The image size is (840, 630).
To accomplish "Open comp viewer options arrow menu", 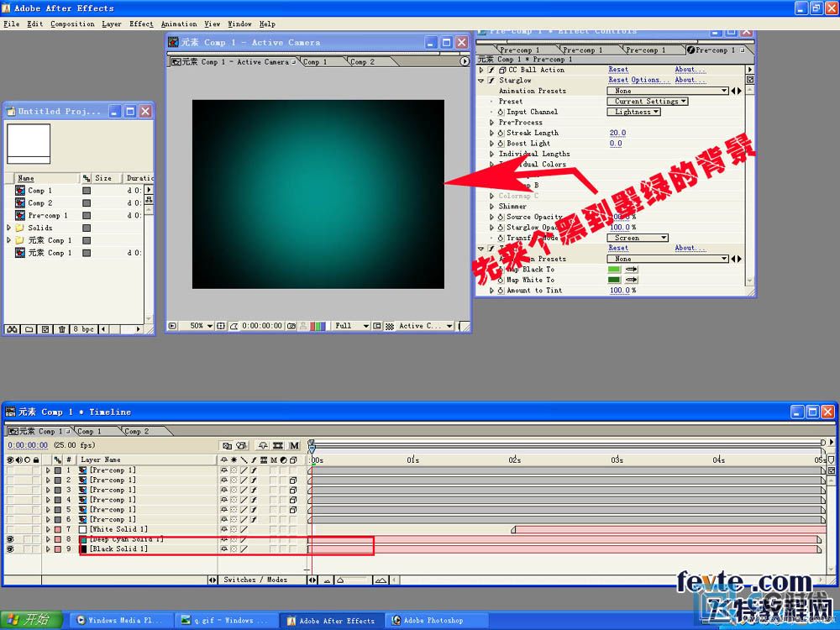I will tap(465, 61).
